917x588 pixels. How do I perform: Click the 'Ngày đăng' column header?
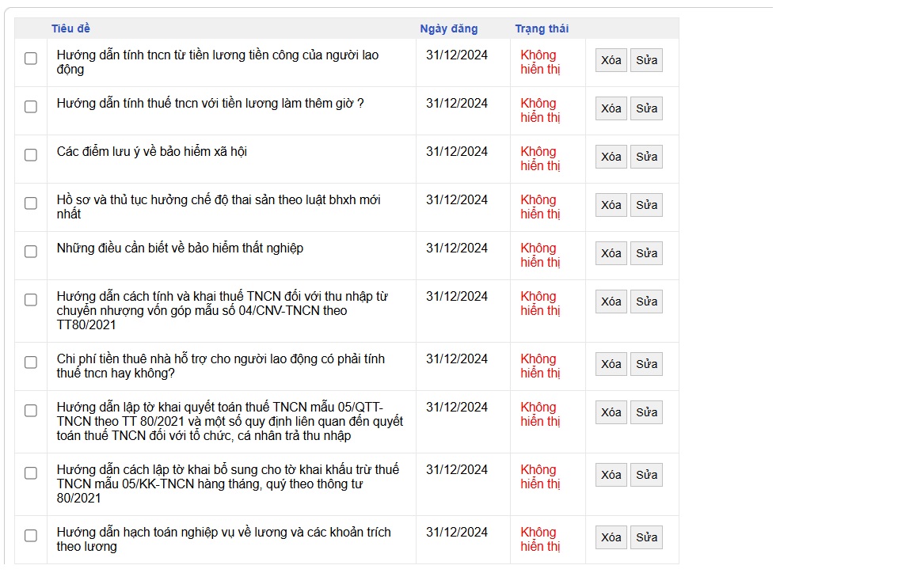click(449, 28)
